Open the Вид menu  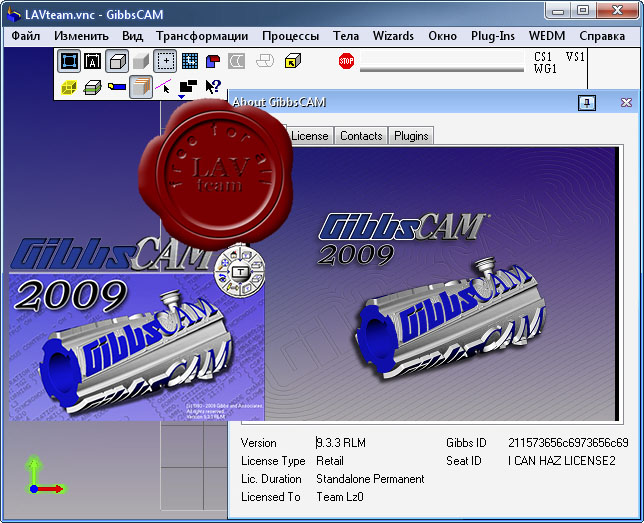pyautogui.click(x=132, y=36)
